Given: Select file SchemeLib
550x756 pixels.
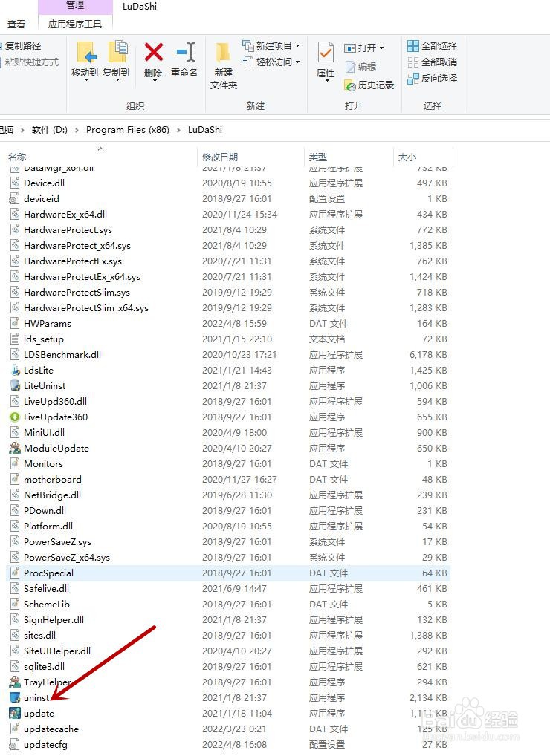Looking at the screenshot, I should pyautogui.click(x=46, y=604).
